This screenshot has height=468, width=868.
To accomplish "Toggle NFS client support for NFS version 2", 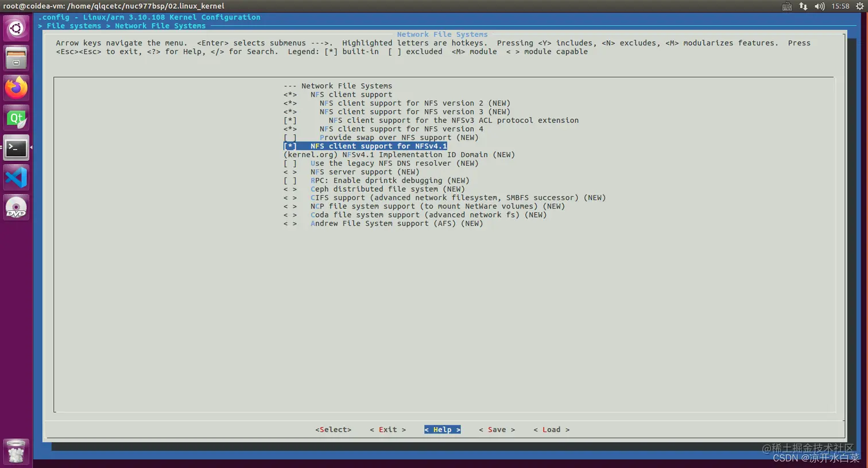I will click(x=397, y=103).
